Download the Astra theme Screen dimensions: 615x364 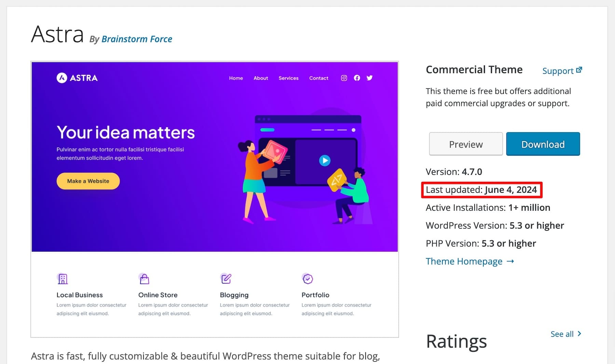[x=543, y=144]
